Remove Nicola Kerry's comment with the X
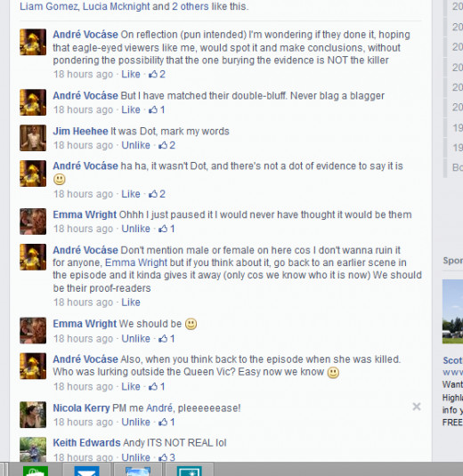Image resolution: width=463 pixels, height=476 pixels. tap(417, 407)
